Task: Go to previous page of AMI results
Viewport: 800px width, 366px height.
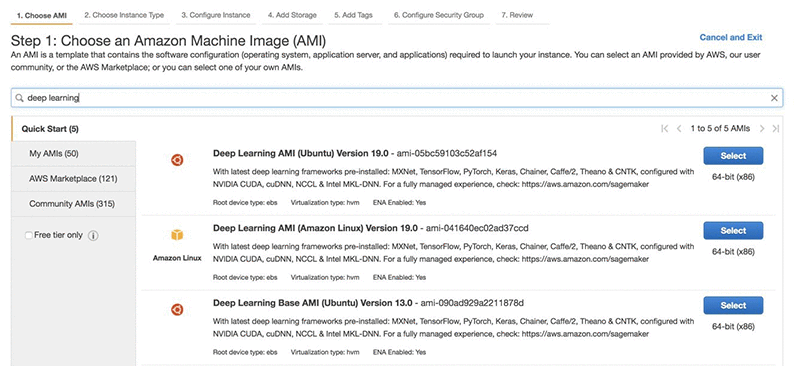Action: (679, 129)
